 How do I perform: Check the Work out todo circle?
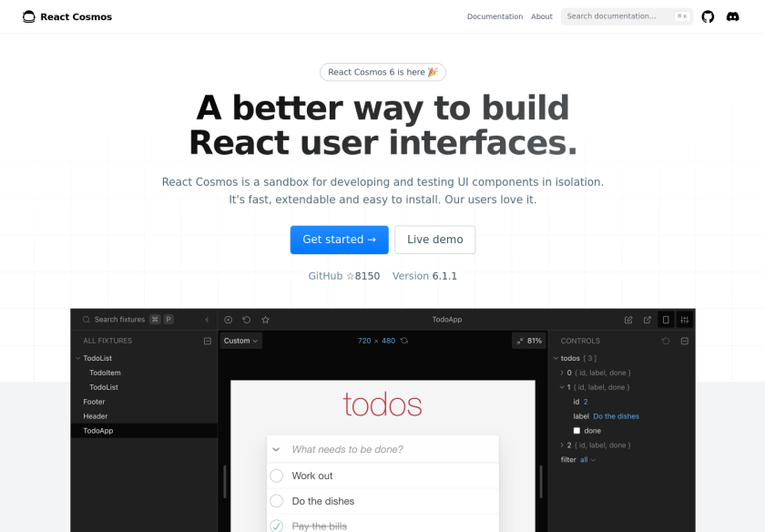tap(277, 476)
